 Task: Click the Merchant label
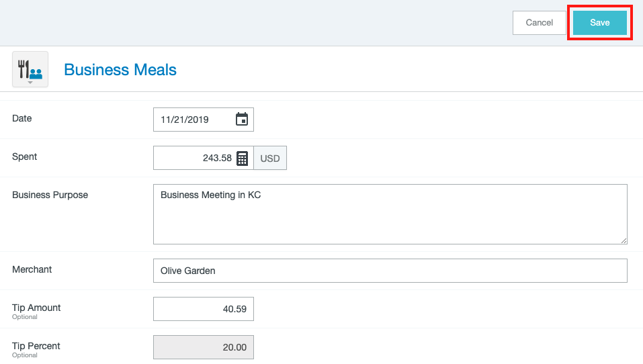point(32,269)
